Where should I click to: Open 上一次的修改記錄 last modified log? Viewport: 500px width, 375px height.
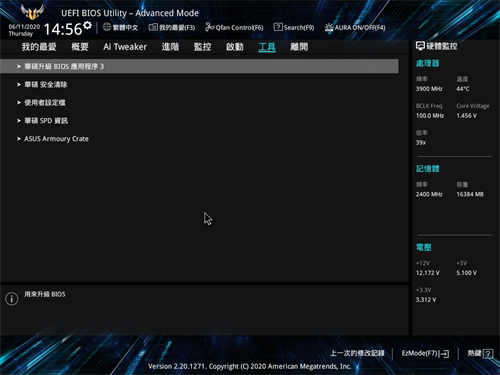click(357, 353)
